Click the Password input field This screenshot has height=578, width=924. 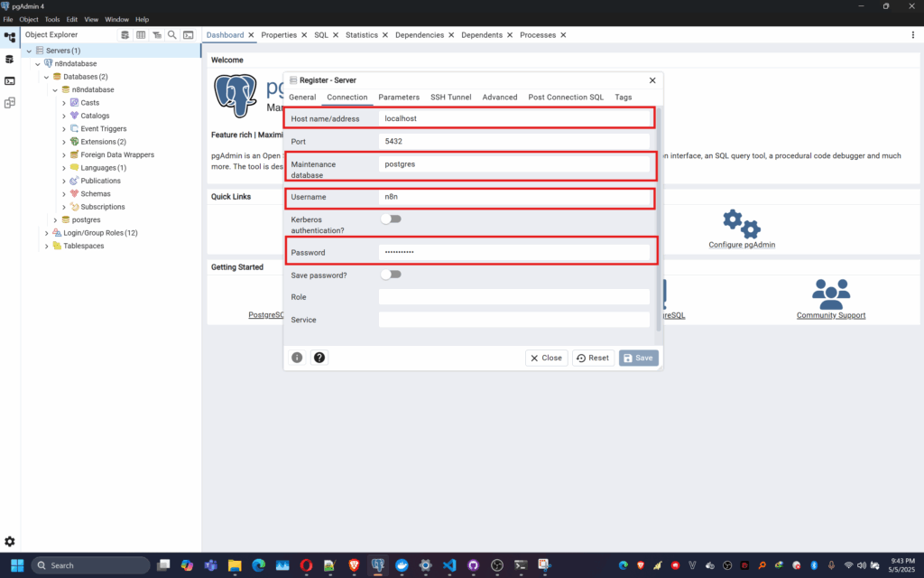tap(513, 253)
